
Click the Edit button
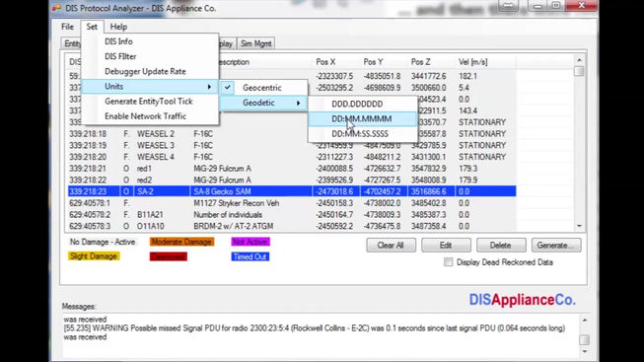(446, 246)
